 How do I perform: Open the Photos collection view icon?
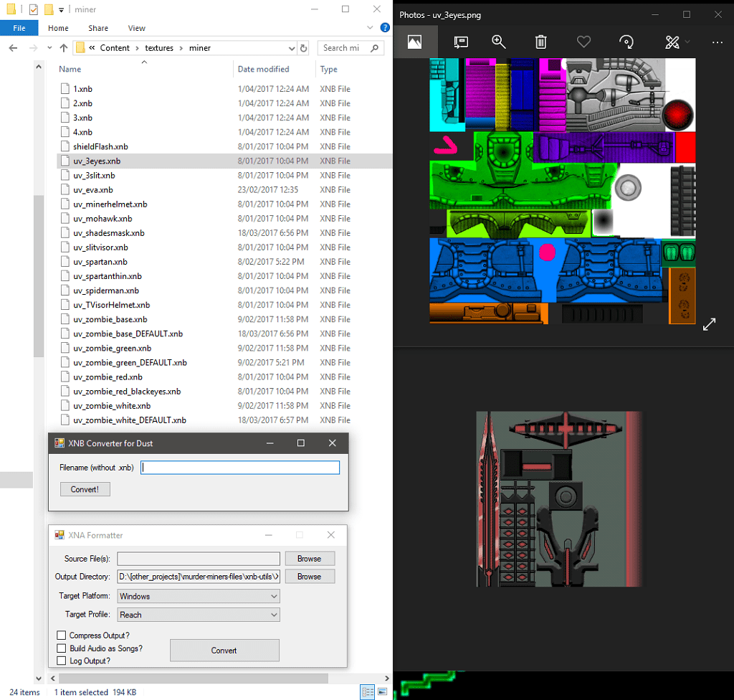[x=415, y=42]
